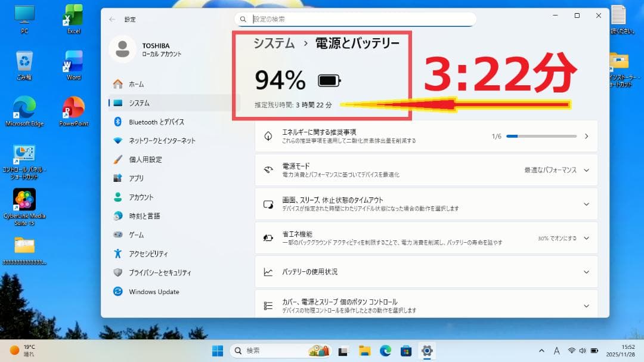Launch Microsoft Edge from the taskbar
This screenshot has height=362, width=644.
(x=385, y=351)
